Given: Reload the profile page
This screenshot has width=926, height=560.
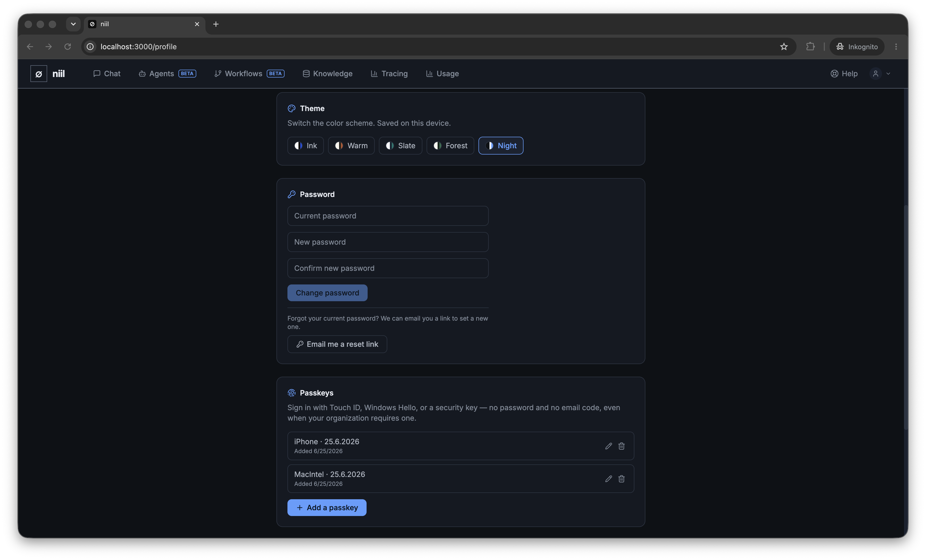Looking at the screenshot, I should pos(68,47).
